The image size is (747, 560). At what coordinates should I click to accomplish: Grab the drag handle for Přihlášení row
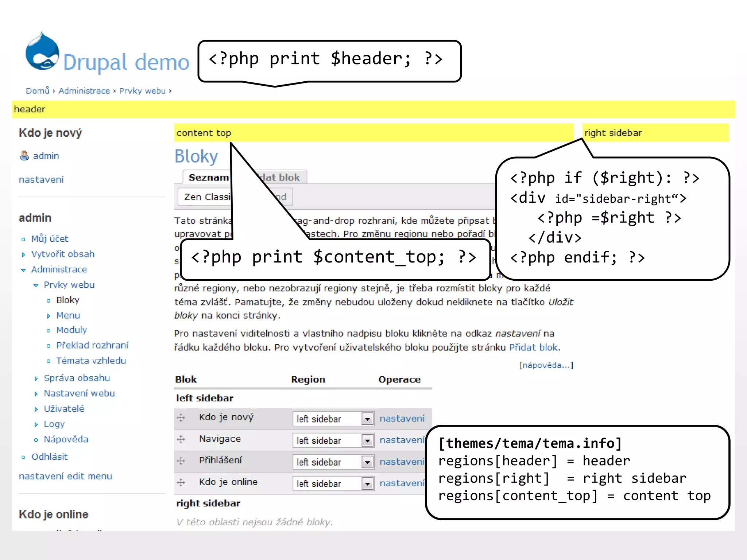(x=181, y=461)
